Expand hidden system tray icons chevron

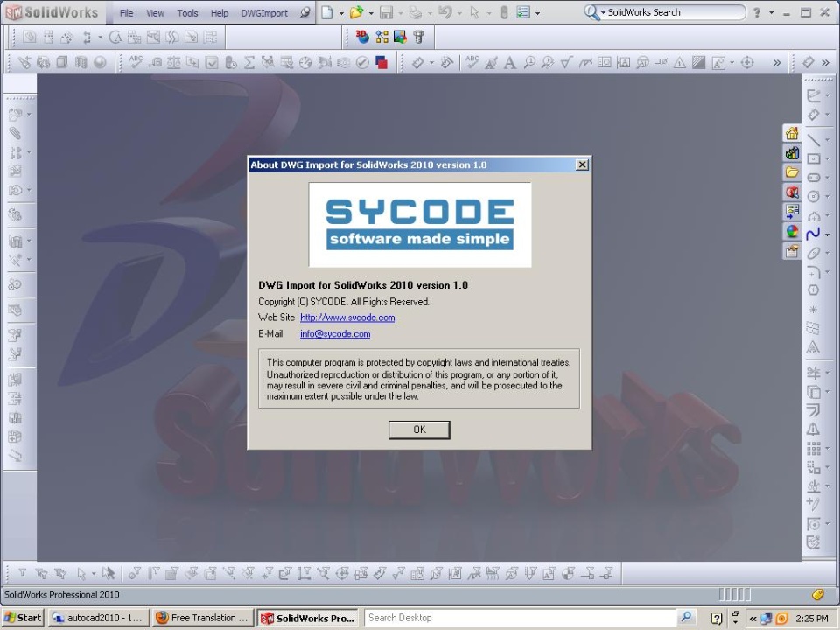pos(752,619)
